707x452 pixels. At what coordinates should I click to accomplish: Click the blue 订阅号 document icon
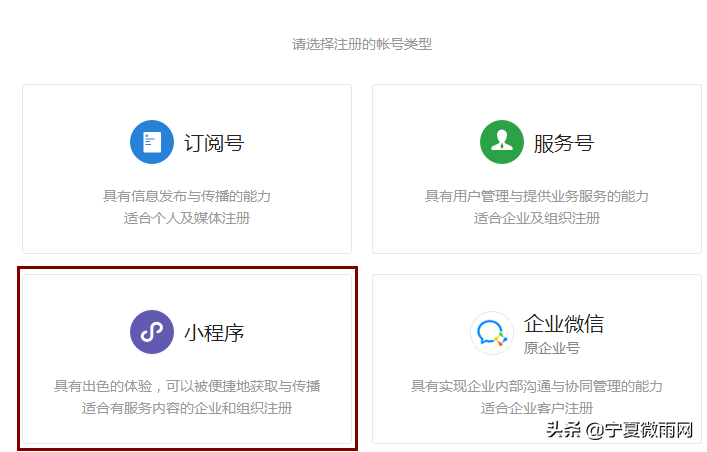[x=152, y=142]
